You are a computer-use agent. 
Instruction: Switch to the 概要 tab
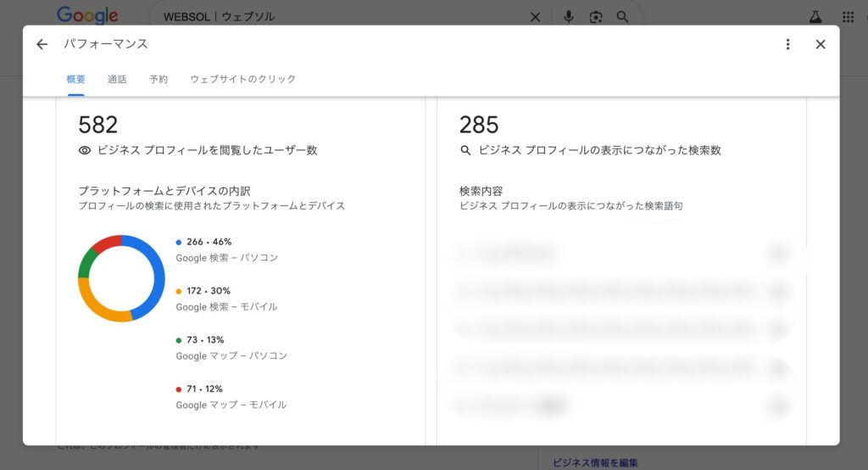tap(76, 79)
